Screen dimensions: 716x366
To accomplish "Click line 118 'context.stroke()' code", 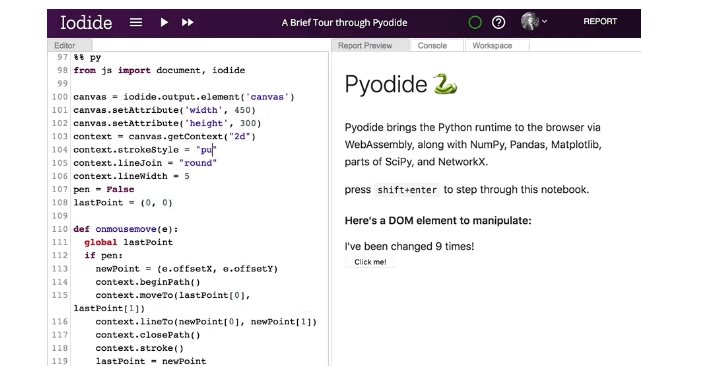I will pos(140,348).
